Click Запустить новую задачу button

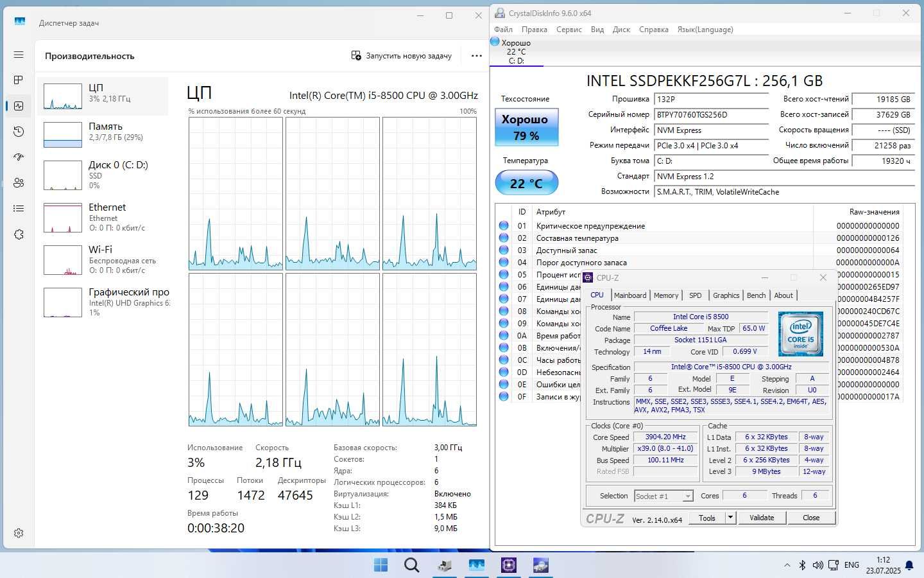[x=402, y=56]
